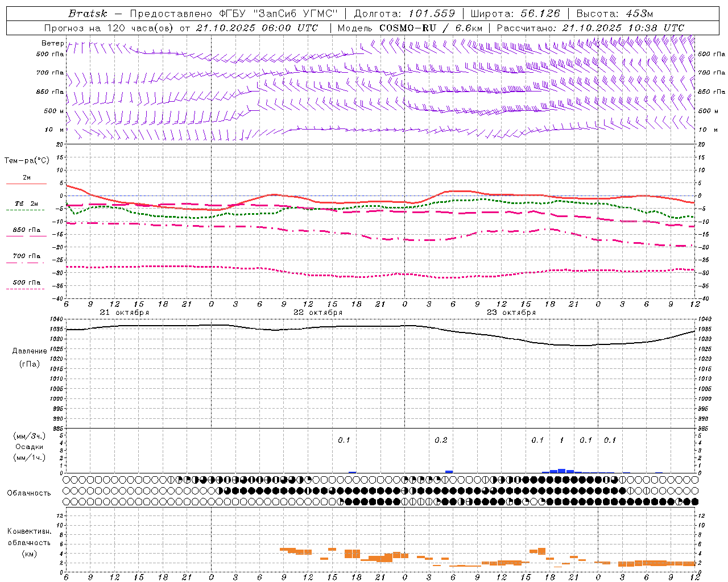Click the station name Bratsk in header
The width and height of the screenshot is (728, 582).
pyautogui.click(x=88, y=14)
